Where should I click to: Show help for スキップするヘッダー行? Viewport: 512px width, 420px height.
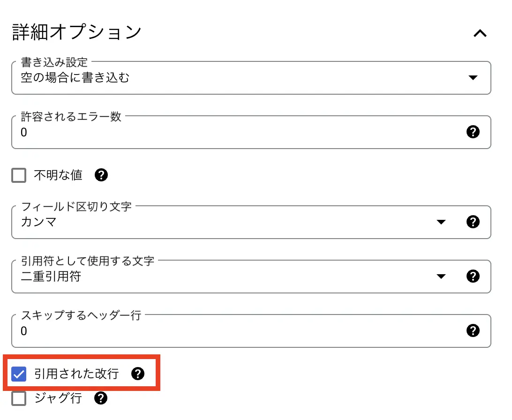point(473,331)
